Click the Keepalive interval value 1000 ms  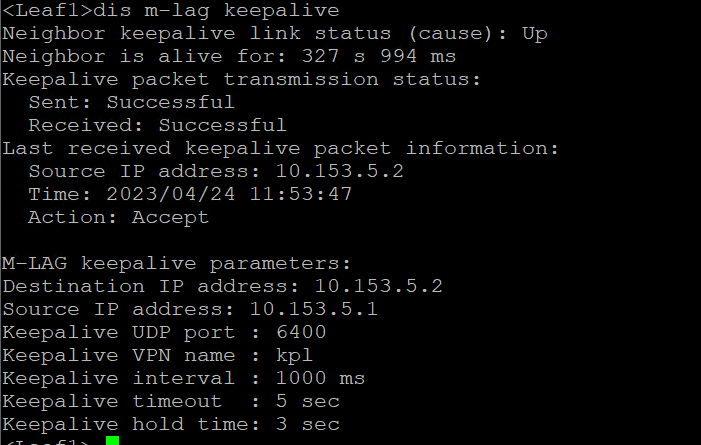(308, 378)
